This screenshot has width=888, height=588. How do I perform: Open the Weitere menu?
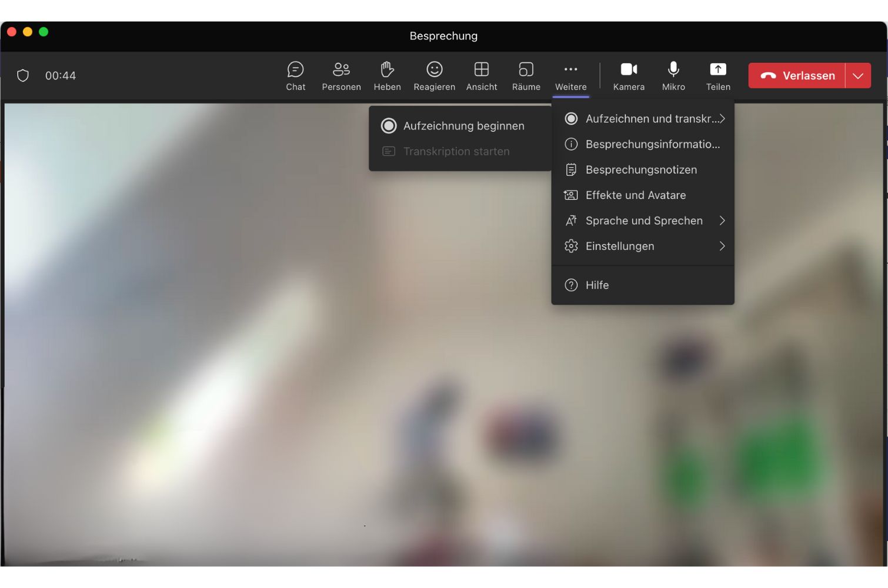click(570, 75)
